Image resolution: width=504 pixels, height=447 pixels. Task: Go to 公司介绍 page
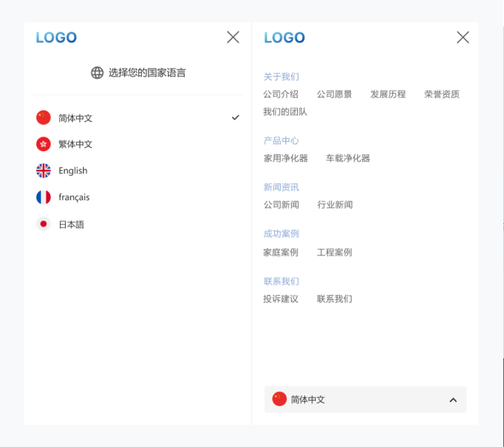[280, 94]
